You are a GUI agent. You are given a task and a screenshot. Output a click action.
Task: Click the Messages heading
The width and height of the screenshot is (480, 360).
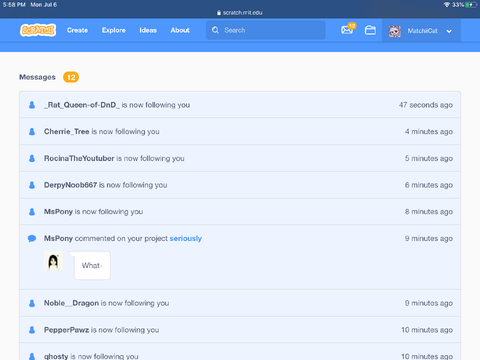[x=37, y=77]
